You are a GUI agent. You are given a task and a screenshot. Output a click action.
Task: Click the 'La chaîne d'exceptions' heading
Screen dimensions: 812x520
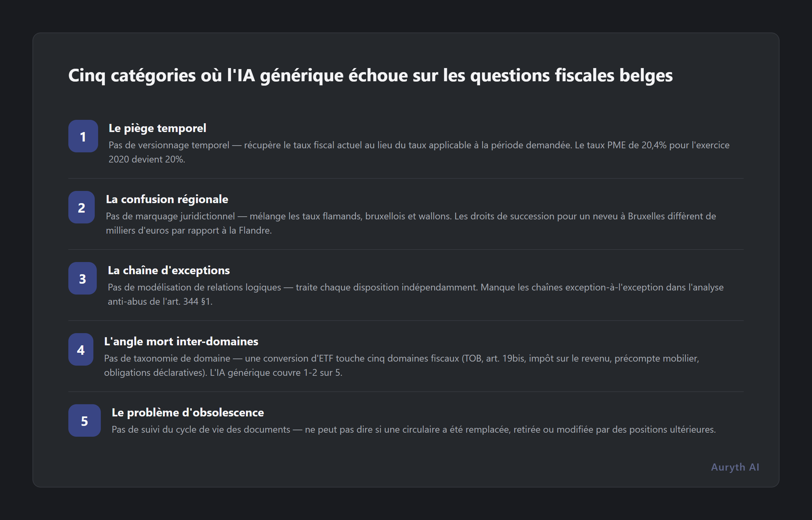point(168,270)
